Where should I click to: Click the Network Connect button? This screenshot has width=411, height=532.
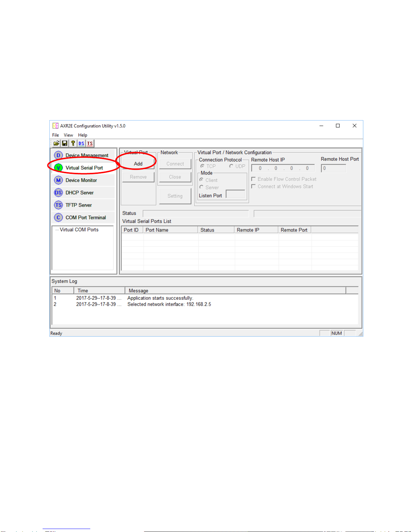pos(175,164)
